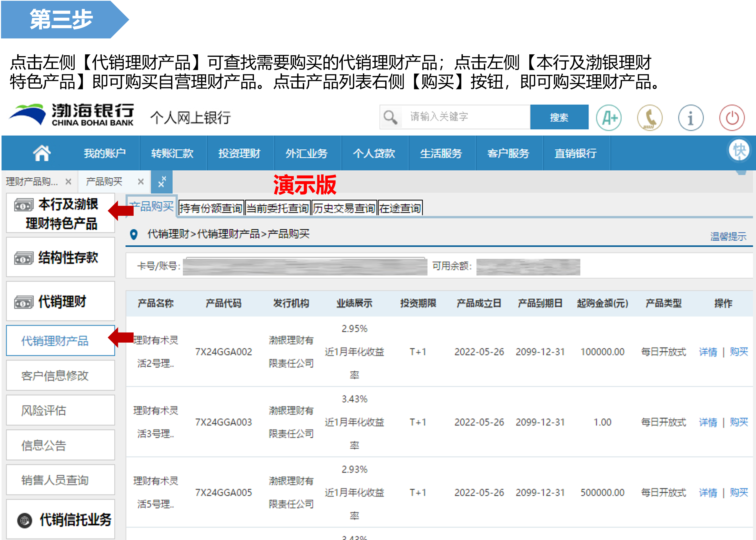This screenshot has height=540, width=756.
Task: Click the magnifier icon in search box
Action: (x=390, y=117)
